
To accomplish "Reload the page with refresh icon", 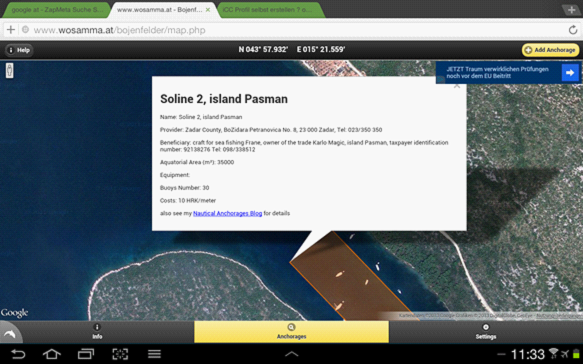I will click(x=573, y=30).
